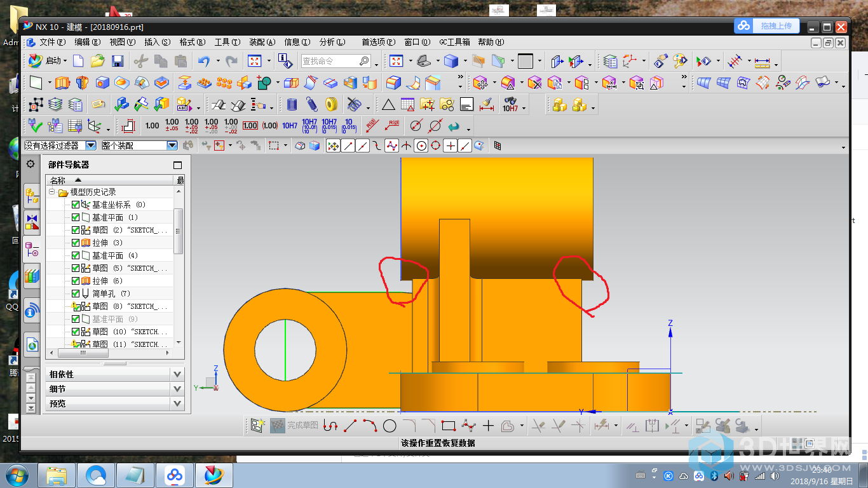Click the Move Face icon
Viewport: 868px width, 488px height.
pos(481,83)
